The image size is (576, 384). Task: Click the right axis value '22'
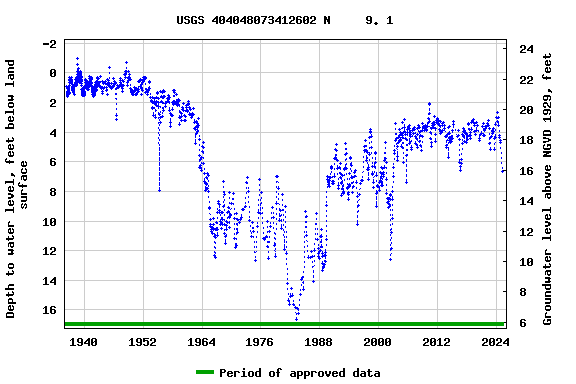pos(526,79)
